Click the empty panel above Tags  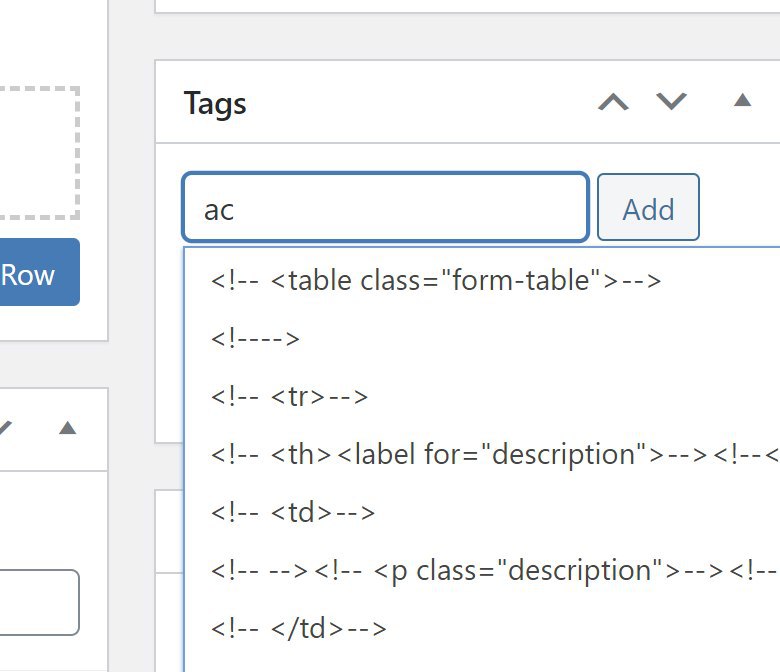point(468,6)
